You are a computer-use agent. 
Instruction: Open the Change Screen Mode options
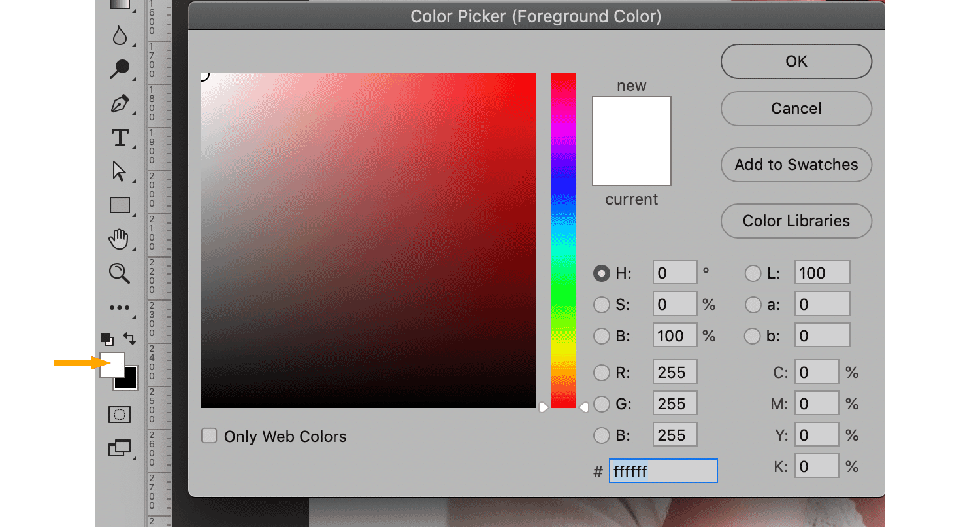click(120, 449)
